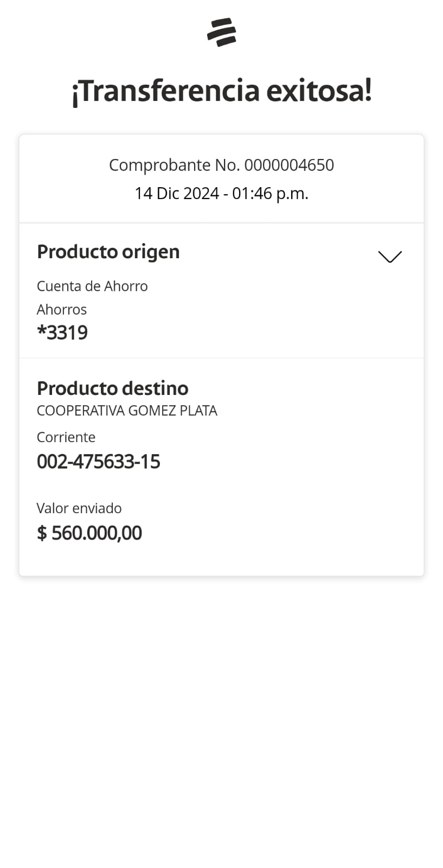The width and height of the screenshot is (443, 868).
Task: Click the date 14 Dic 2024 line
Action: click(176, 194)
